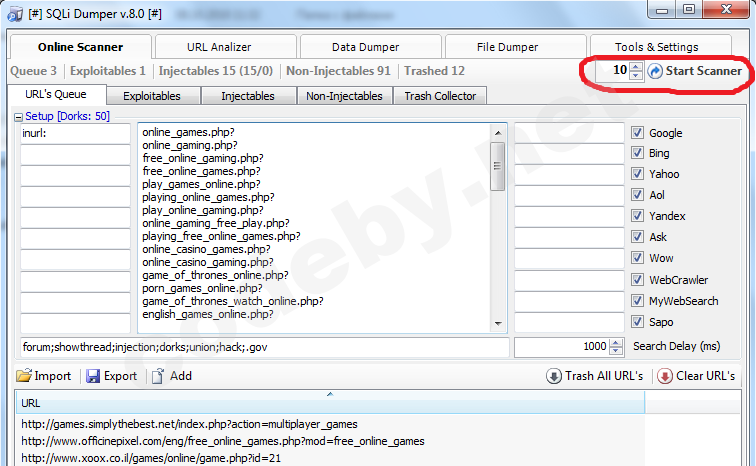Click the Start Scanner button label
The width and height of the screenshot is (756, 466).
(703, 71)
